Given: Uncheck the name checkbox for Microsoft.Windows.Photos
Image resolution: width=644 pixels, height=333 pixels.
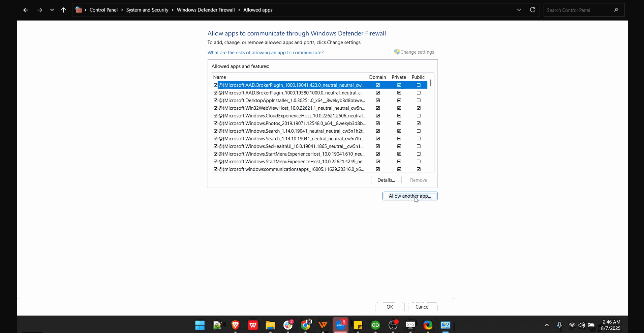Looking at the screenshot, I should [216, 123].
